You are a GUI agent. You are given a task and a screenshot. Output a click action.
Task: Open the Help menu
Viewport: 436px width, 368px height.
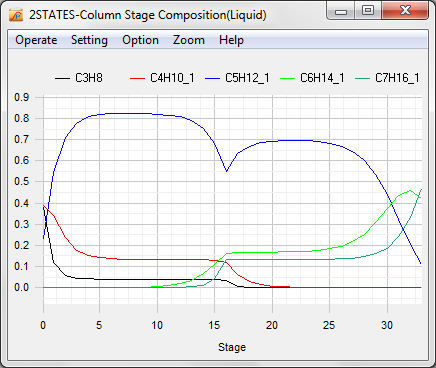pyautogui.click(x=231, y=40)
